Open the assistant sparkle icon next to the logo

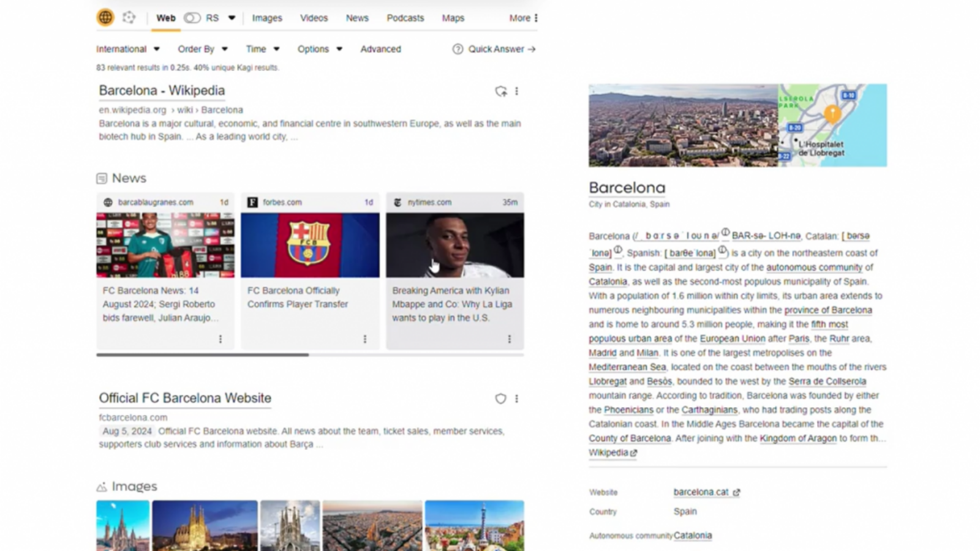point(129,17)
